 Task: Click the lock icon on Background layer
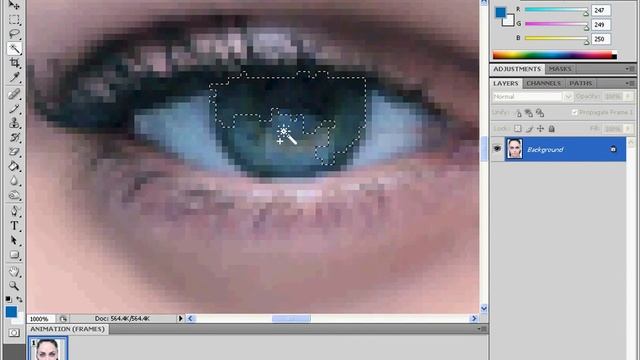click(613, 149)
